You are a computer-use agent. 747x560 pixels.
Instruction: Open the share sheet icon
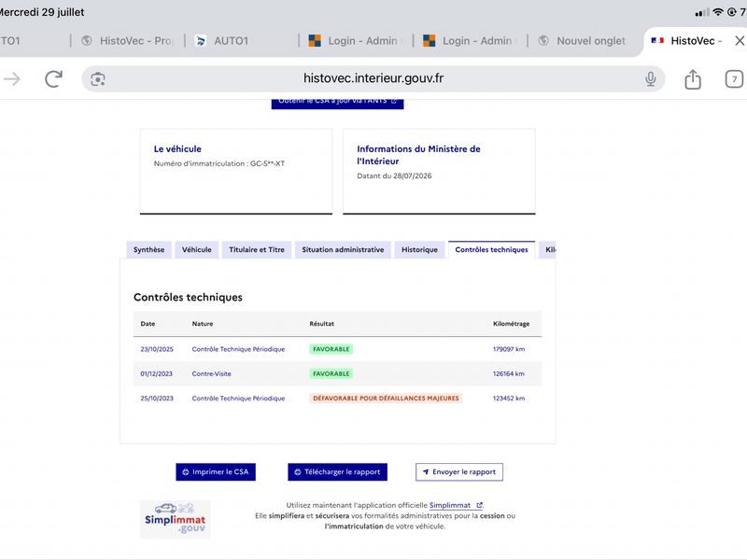[x=693, y=79]
